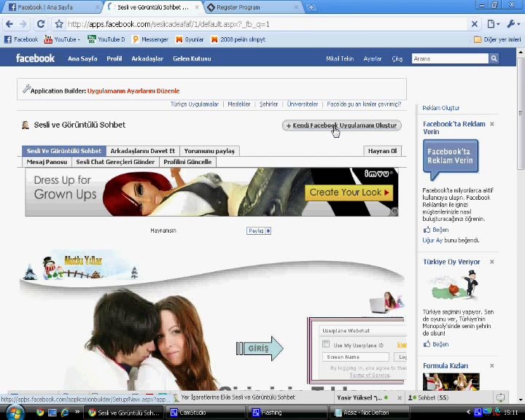The width and height of the screenshot is (525, 420).
Task: Close the Formula Kızları ad
Action: [492, 366]
